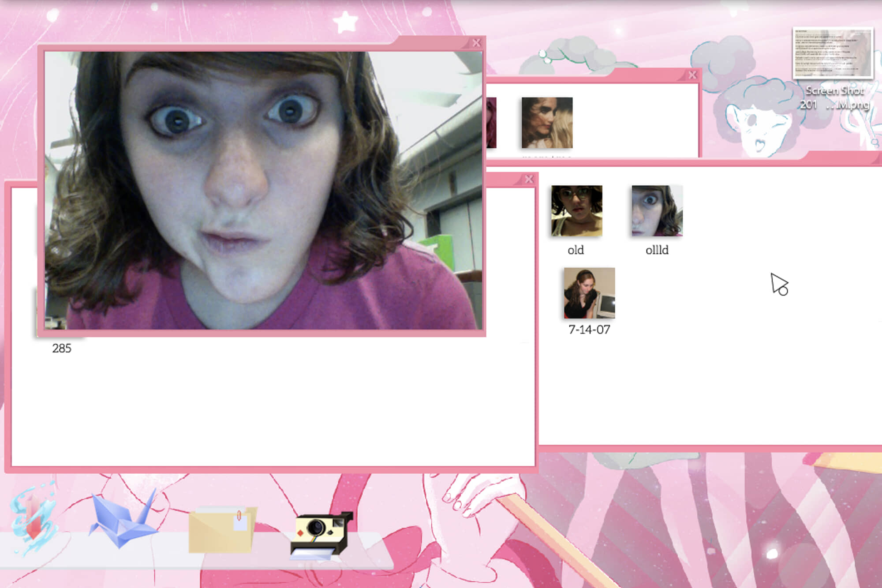The width and height of the screenshot is (882, 588).
Task: Open the Screen Shot png desktop file
Action: 833,53
